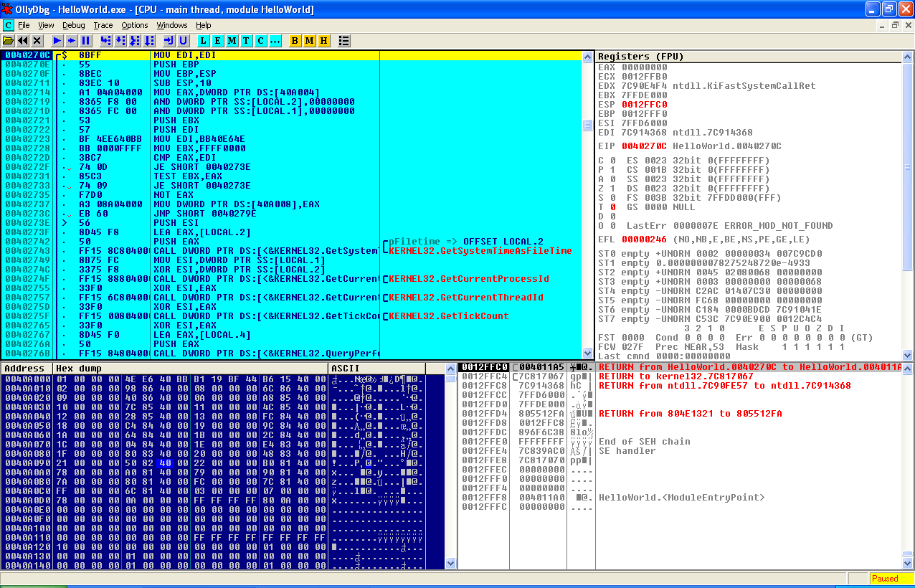Click disassembly scrollbar down arrow
This screenshot has width=915, height=588.
[x=587, y=354]
